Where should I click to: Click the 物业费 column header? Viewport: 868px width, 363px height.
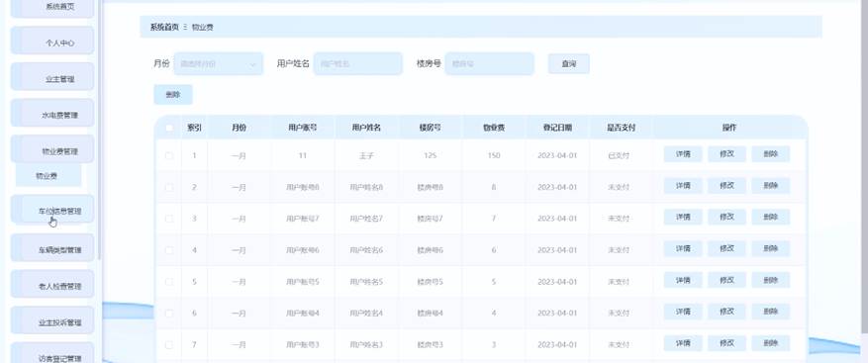pos(494,128)
